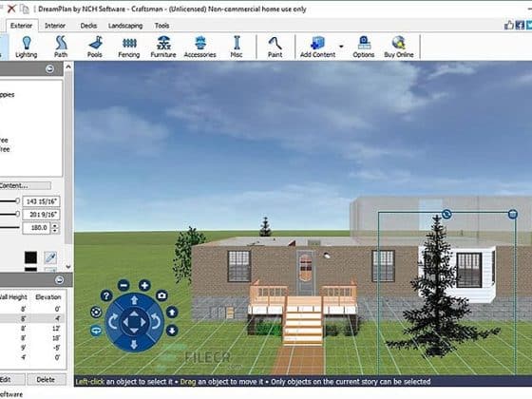Lower camera with the small down arrow button
The width and height of the screenshot is (532, 399).
tap(172, 331)
